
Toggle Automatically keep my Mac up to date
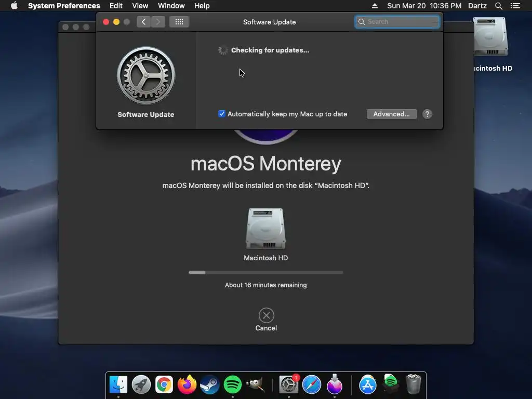(221, 114)
